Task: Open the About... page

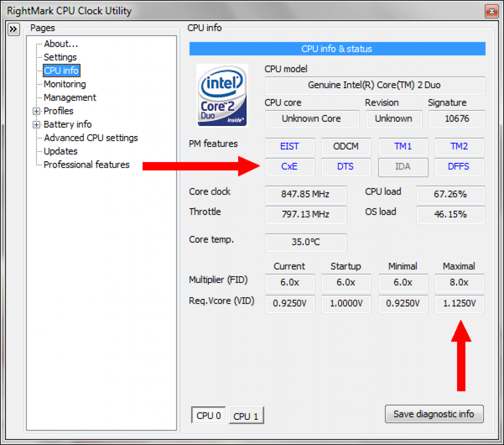Action: [x=61, y=44]
